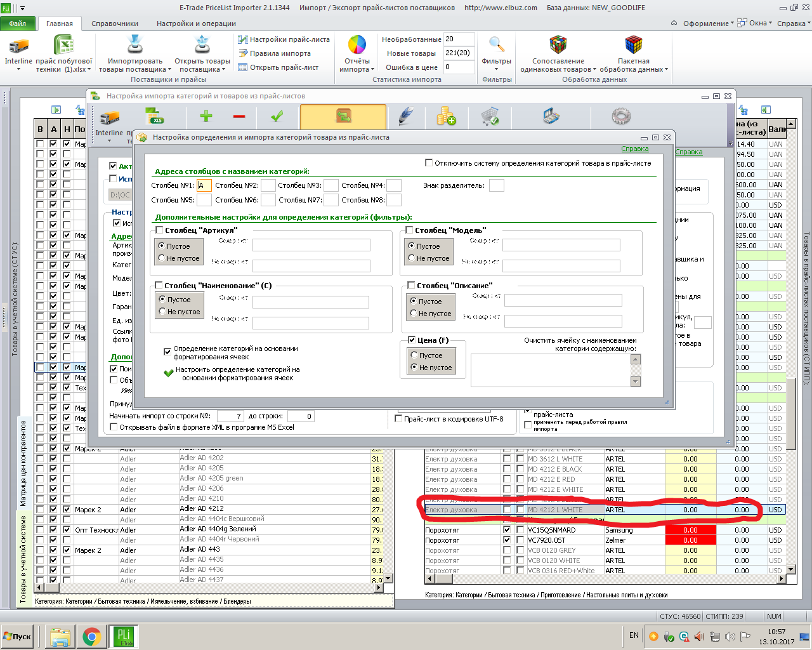Switch to the Матрица цен контрагентов side tab
Viewport: 812px width, 650px height.
tap(23, 463)
